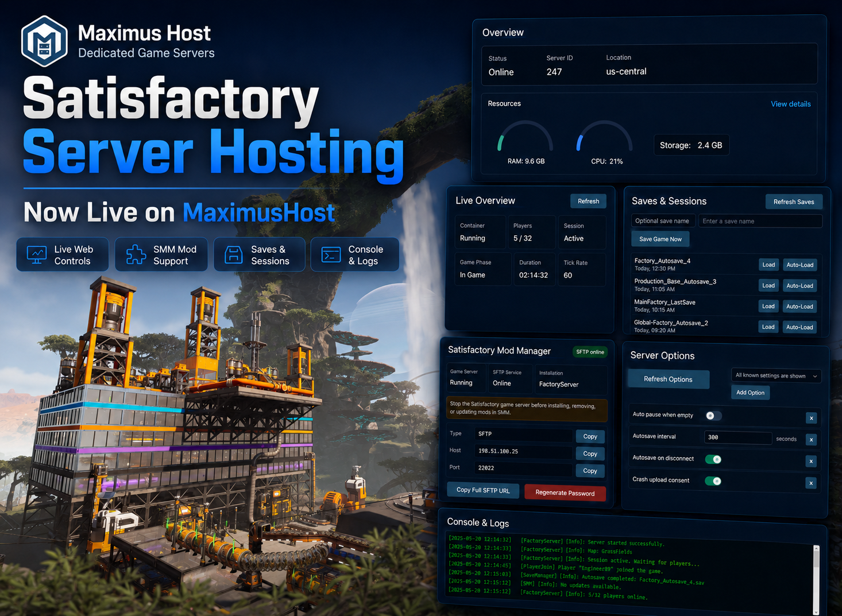Set Auto-Load for Factory_Autosave_4
This screenshot has height=616, width=842.
tap(799, 265)
